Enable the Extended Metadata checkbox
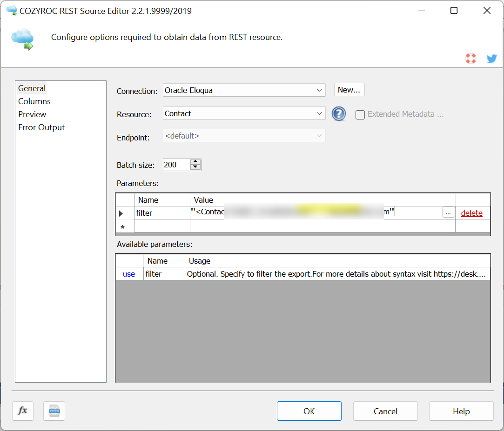 click(360, 115)
